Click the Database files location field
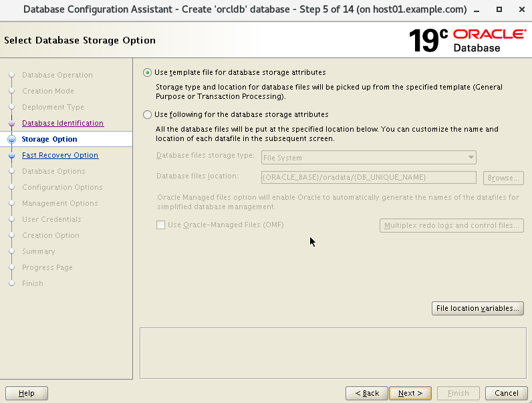Image resolution: width=532 pixels, height=403 pixels. (x=368, y=177)
